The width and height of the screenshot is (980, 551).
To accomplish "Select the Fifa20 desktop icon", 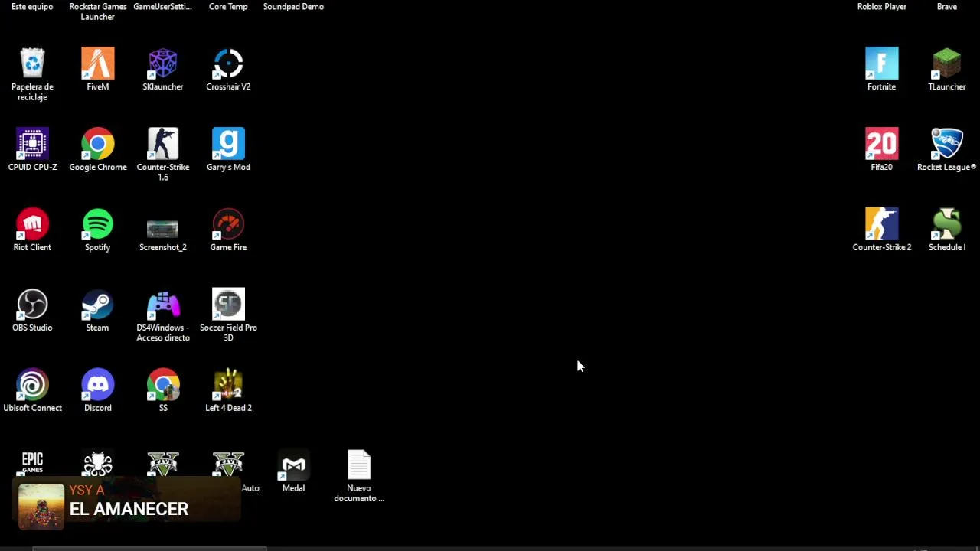I will [x=881, y=144].
